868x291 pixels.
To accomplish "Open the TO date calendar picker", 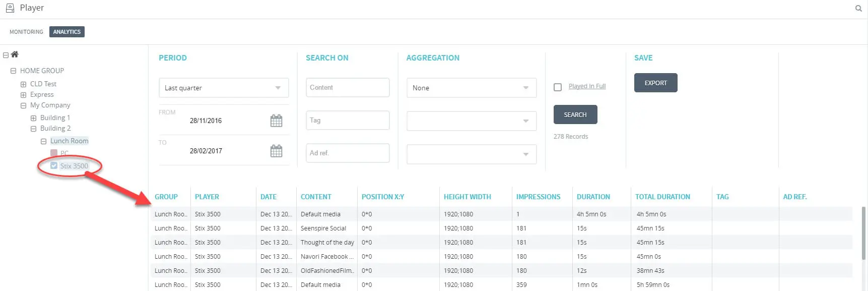I will [276, 151].
